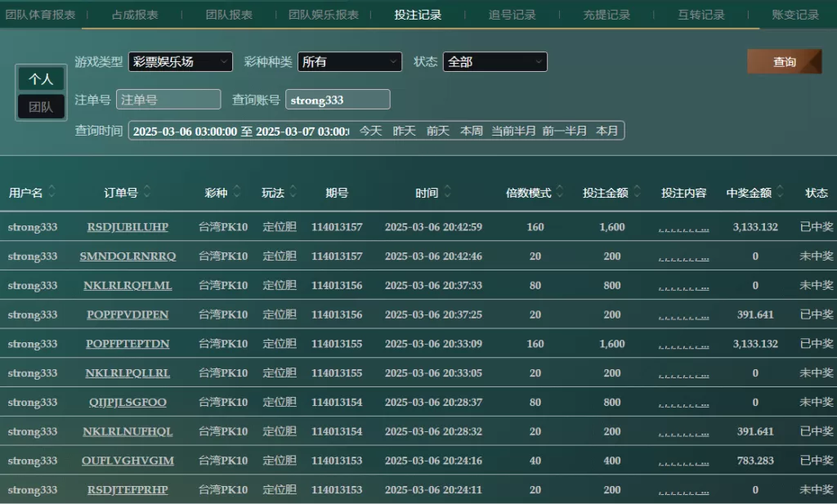This screenshot has width=837, height=504.
Task: Click 倍数模式 sort arrows
Action: point(561,193)
